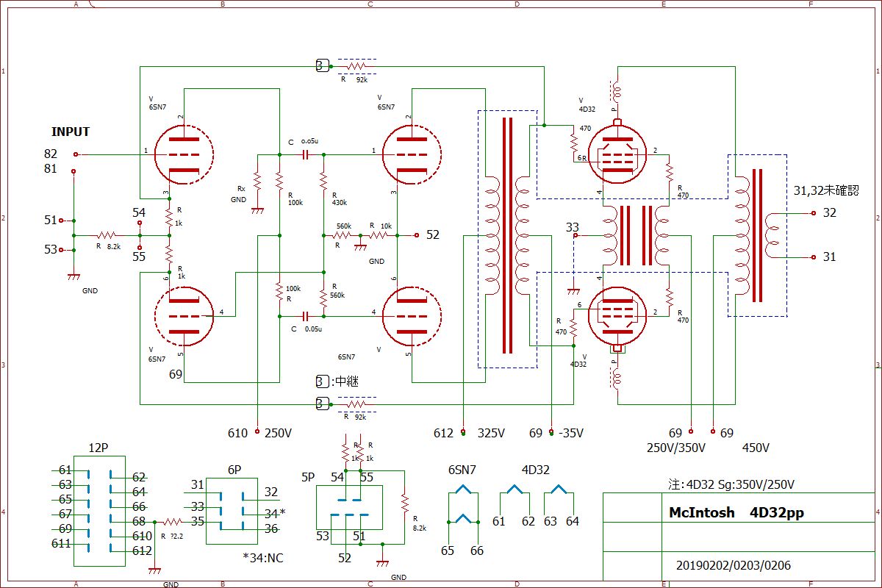Click the 8.2k value near terminal 53
This screenshot has height=588, width=882.
click(x=113, y=246)
